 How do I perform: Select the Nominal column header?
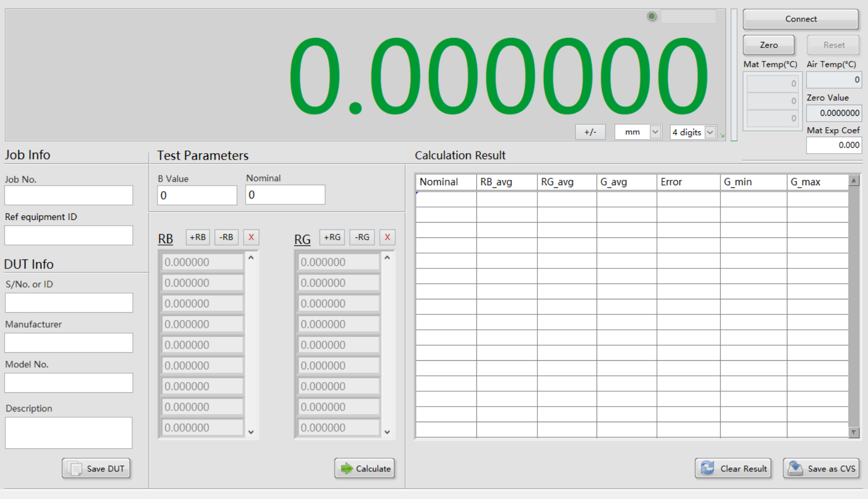[445, 182]
